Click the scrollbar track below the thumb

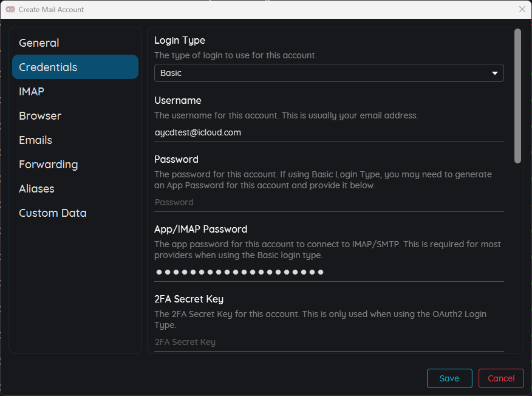[517, 258]
